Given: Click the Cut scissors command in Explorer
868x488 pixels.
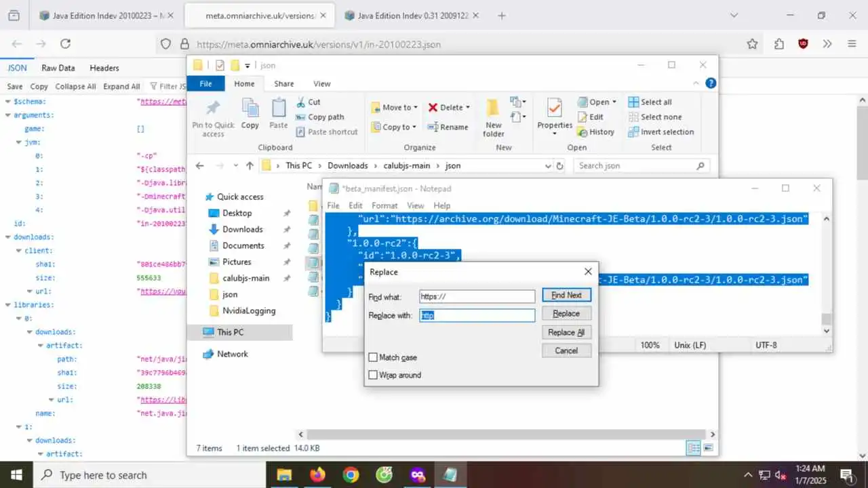Looking at the screenshot, I should [309, 102].
